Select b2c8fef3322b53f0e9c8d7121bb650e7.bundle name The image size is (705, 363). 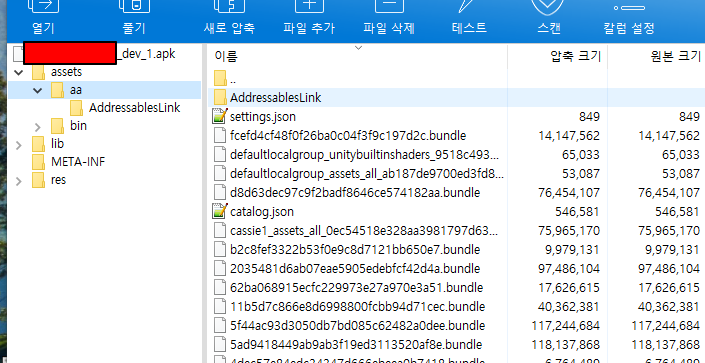click(x=355, y=250)
